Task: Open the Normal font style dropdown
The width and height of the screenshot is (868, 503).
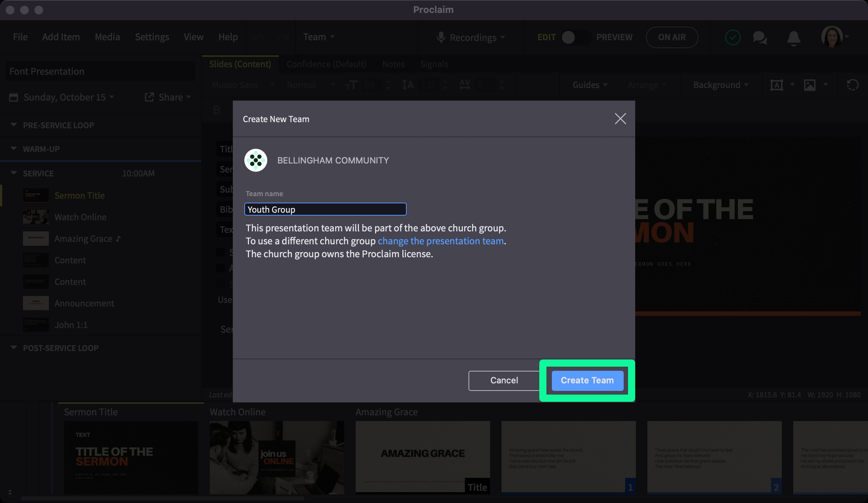Action: (x=311, y=85)
